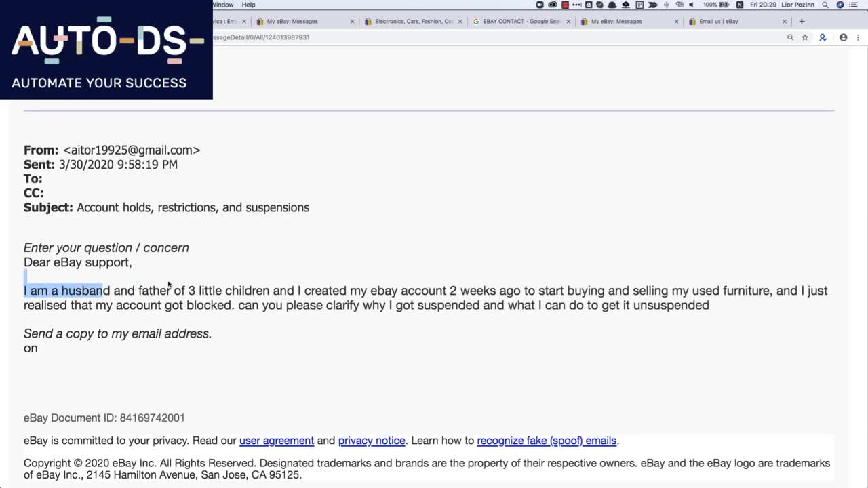Click the Fri 20:29 clock in menu bar

762,5
